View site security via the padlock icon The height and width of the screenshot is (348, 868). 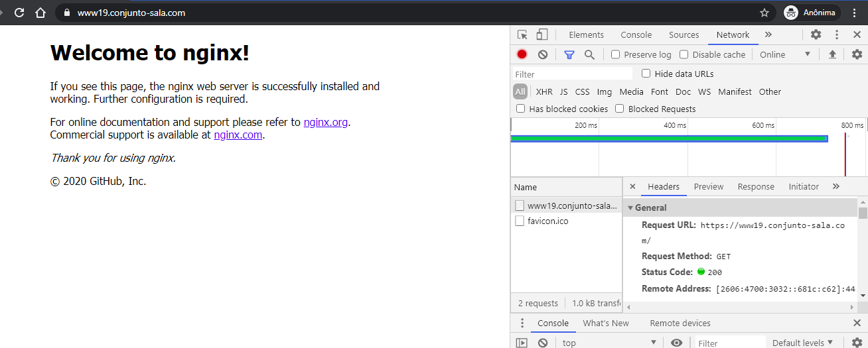coord(66,13)
